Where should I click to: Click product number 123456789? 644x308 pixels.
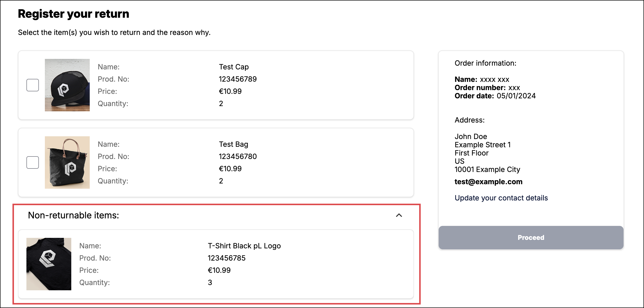pyautogui.click(x=238, y=79)
